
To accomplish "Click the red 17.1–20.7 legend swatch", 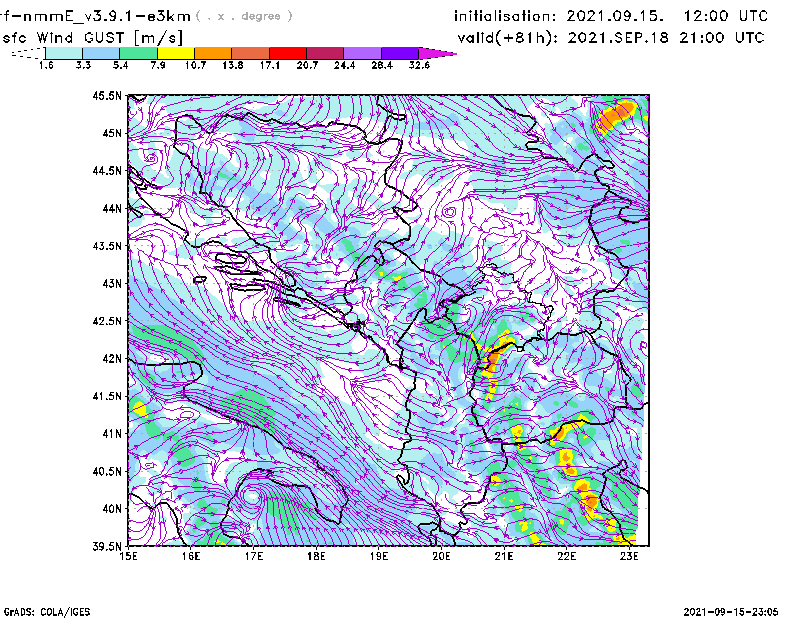I will click(x=288, y=53).
